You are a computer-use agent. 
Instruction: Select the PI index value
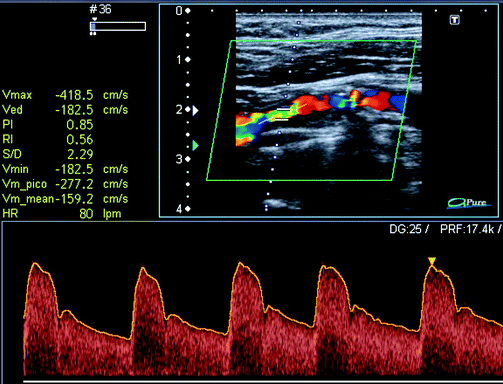[x=80, y=125]
